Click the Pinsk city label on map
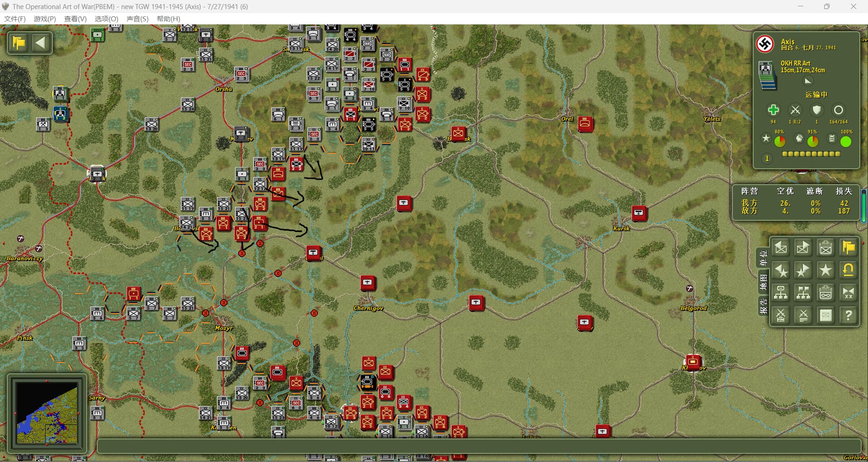Image resolution: width=868 pixels, height=462 pixels. click(x=24, y=338)
